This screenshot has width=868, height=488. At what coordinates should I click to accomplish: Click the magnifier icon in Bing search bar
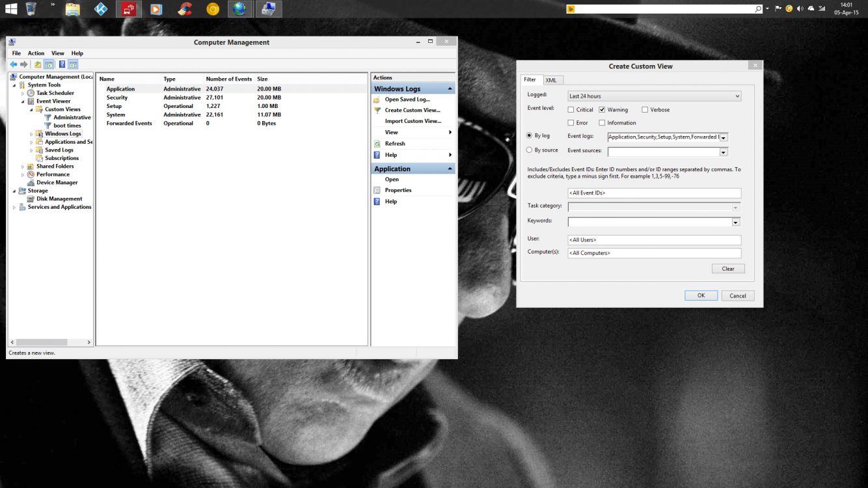(758, 9)
